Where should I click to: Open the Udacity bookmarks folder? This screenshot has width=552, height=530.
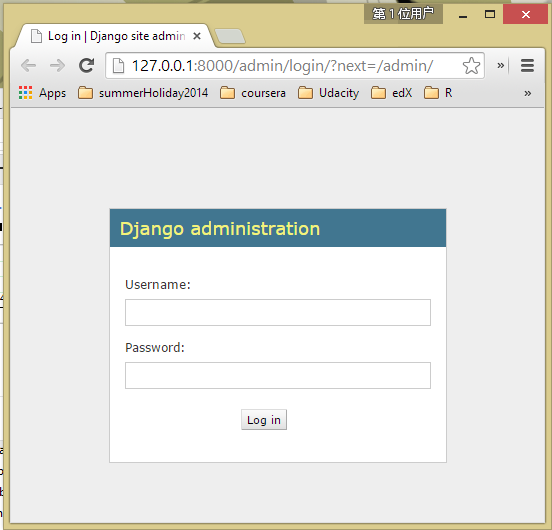click(328, 93)
